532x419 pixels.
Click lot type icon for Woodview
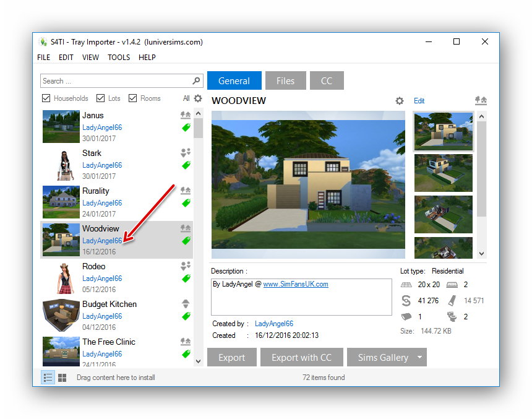click(x=185, y=228)
